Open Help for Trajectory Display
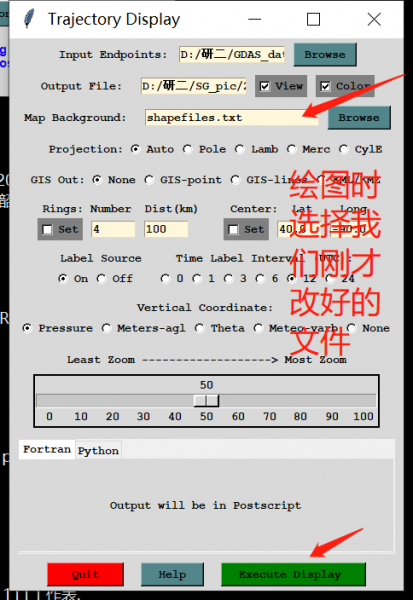Screen dimensions: 413x600 [x=172, y=574]
